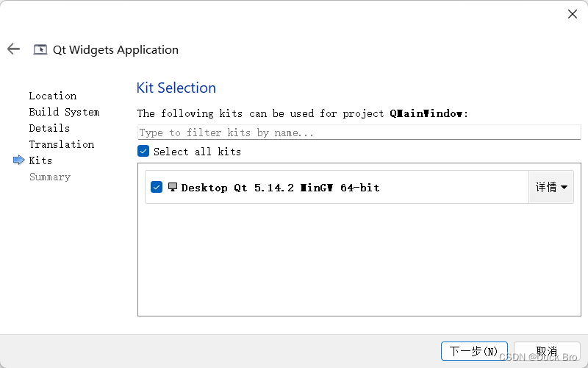
Task: Go back using the arrow icon
Action: [x=13, y=49]
